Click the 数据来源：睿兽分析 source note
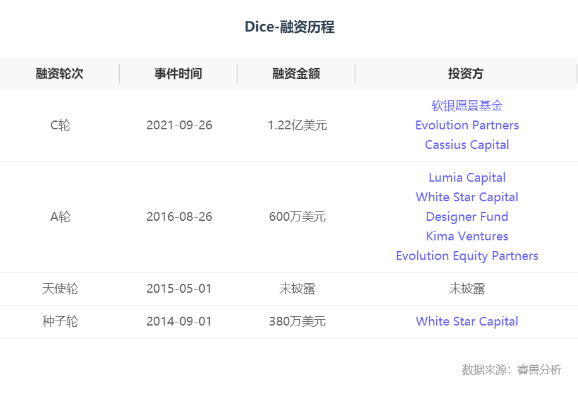 click(512, 369)
